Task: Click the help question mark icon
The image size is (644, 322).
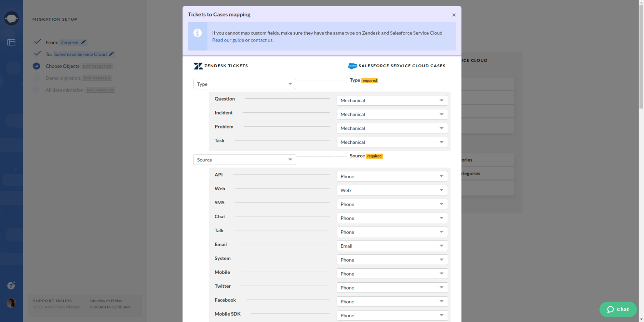Action: coord(11,286)
